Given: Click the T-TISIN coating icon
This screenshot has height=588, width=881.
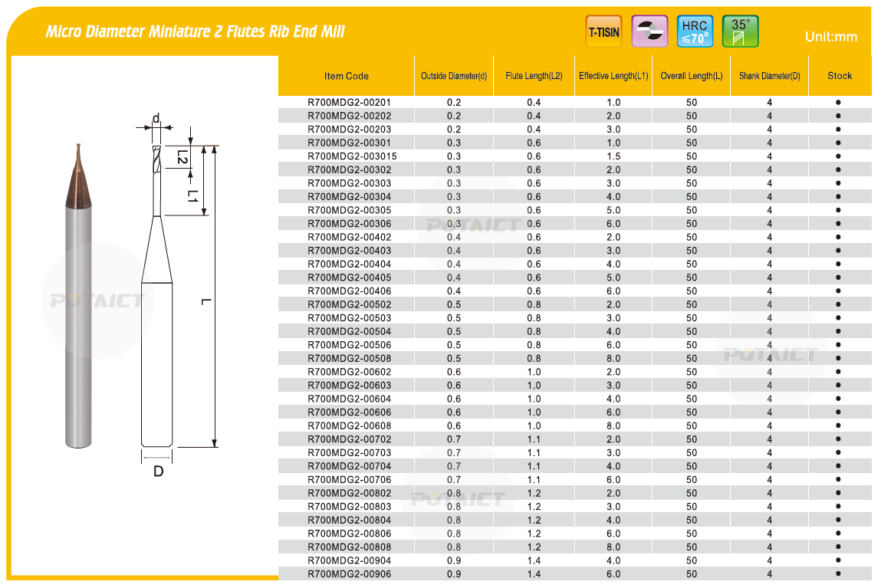Looking at the screenshot, I should tap(604, 31).
